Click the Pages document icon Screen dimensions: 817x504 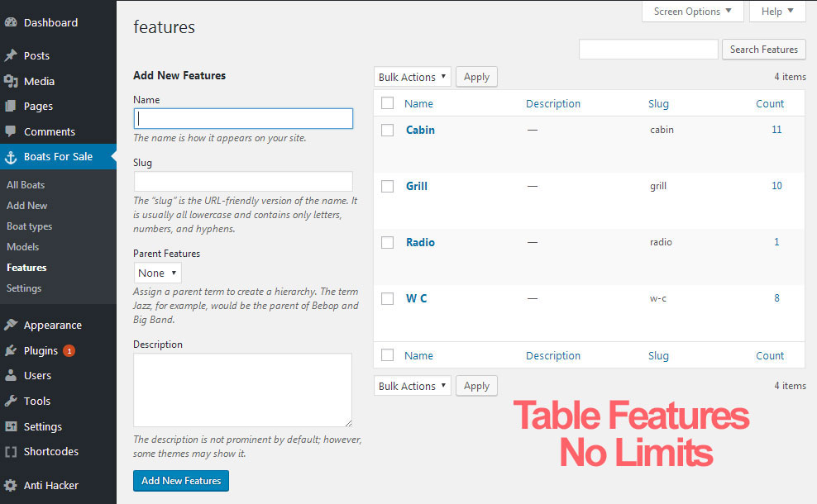coord(11,106)
